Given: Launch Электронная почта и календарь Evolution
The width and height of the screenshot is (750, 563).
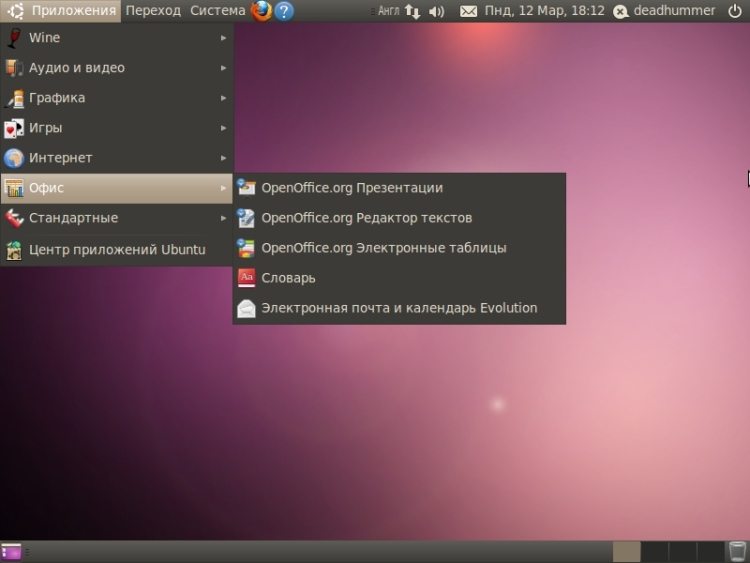Looking at the screenshot, I should pyautogui.click(x=398, y=308).
